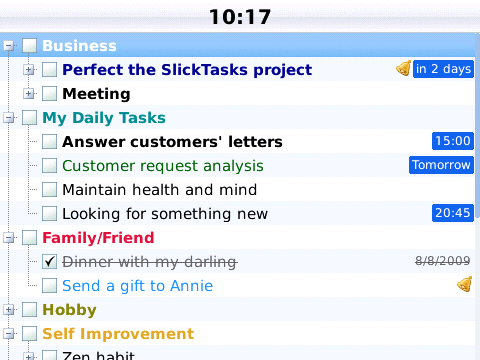Viewport: 480px width, 360px height.
Task: Open Looking for something new task
Action: coord(165,214)
